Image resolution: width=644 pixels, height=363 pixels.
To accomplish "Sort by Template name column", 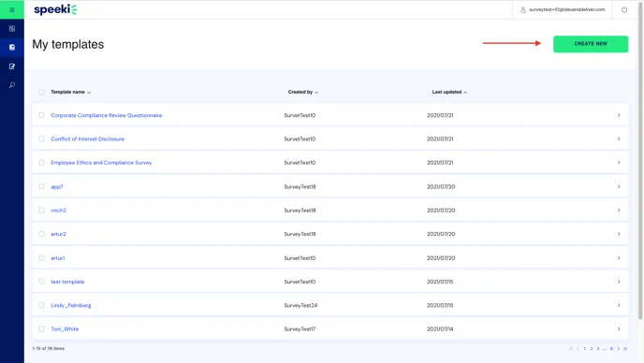I will pyautogui.click(x=70, y=92).
